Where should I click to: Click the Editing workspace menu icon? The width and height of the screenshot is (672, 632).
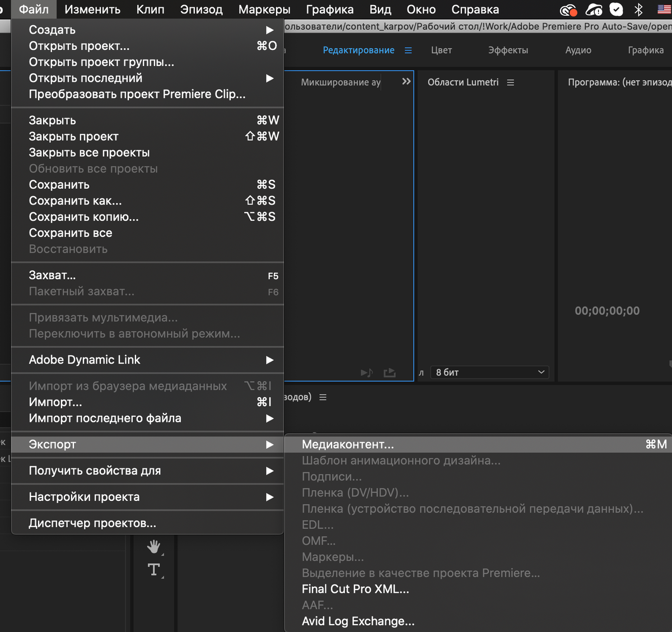click(408, 50)
